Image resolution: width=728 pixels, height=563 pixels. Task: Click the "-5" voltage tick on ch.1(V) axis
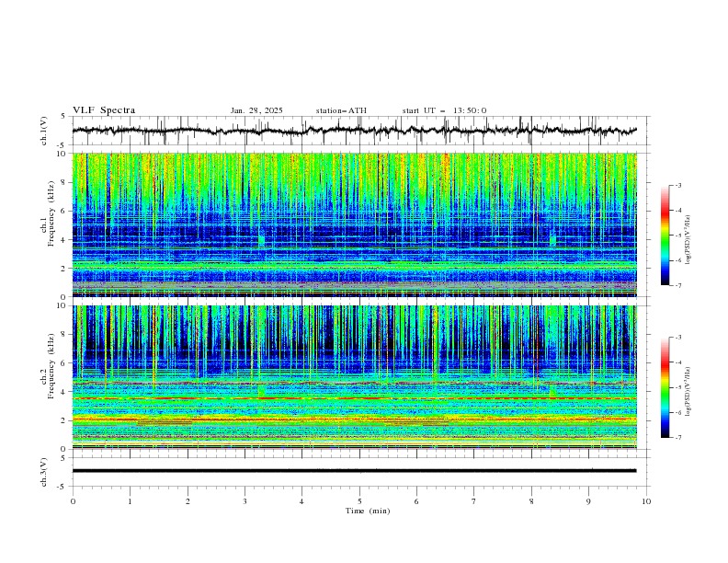coord(62,145)
